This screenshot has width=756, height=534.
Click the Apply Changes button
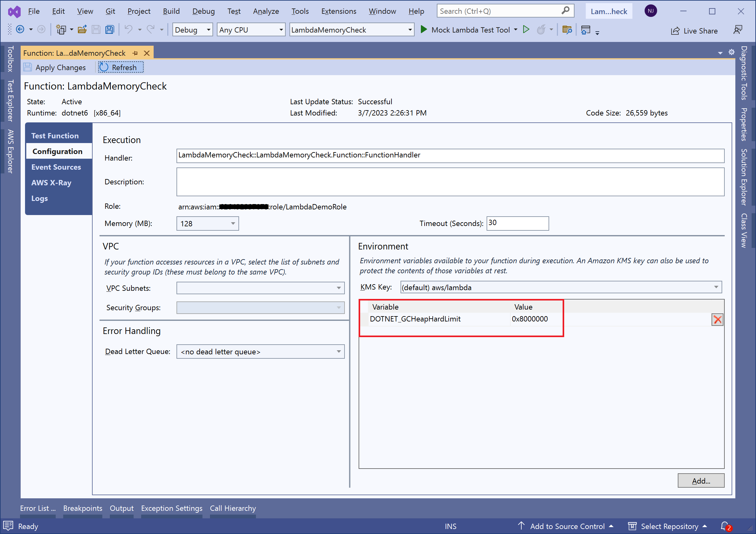(x=55, y=68)
